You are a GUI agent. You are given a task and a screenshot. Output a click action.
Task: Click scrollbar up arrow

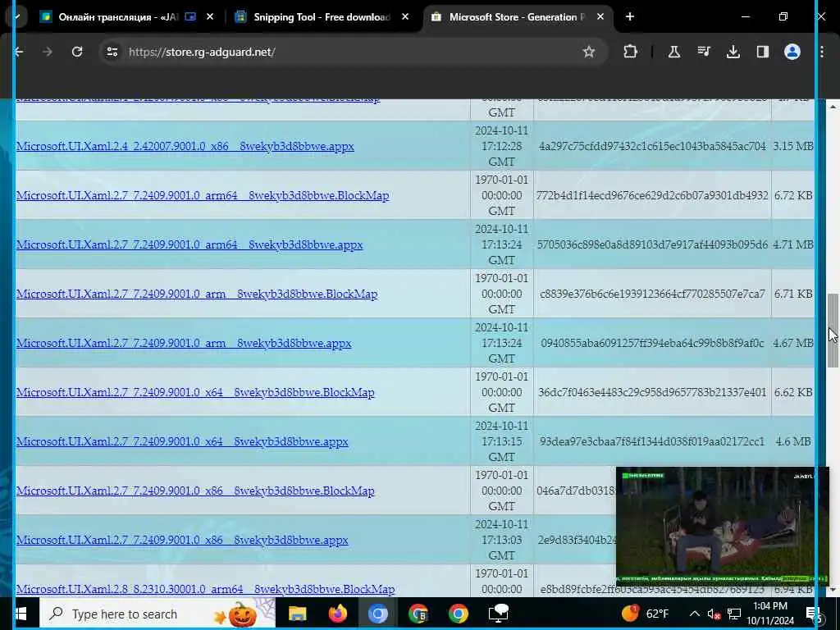[833, 107]
